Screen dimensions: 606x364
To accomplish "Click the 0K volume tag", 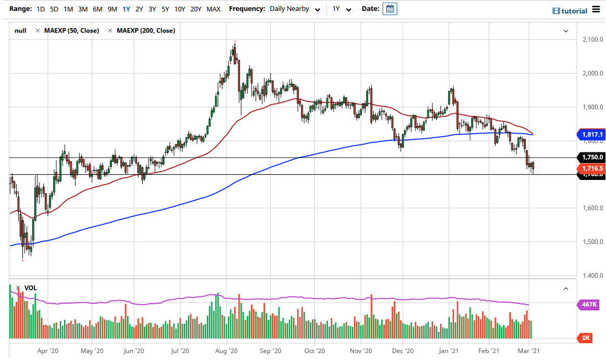I will pos(586,338).
